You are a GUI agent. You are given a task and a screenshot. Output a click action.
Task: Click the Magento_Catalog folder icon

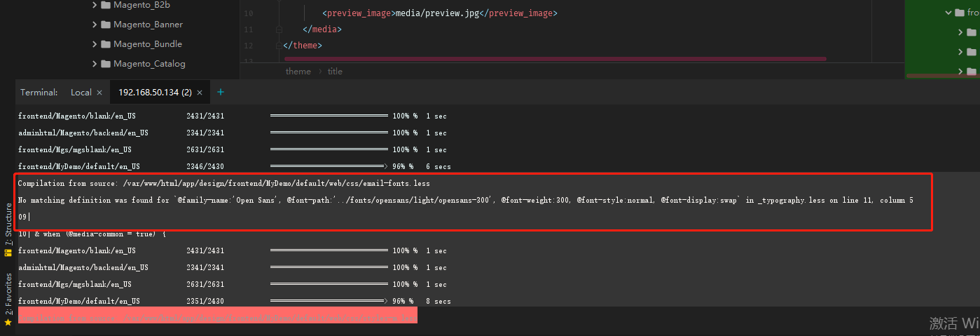106,64
